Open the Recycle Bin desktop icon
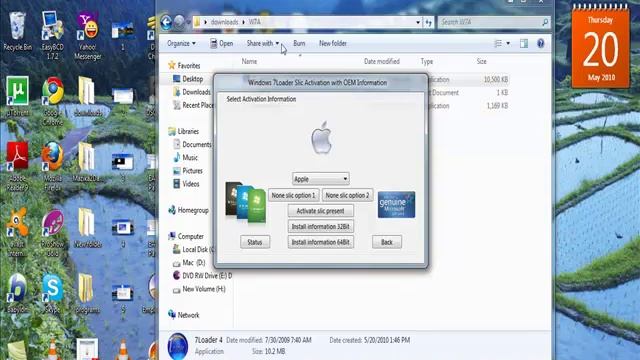Viewport: 640px width, 360px height. pyautogui.click(x=17, y=31)
